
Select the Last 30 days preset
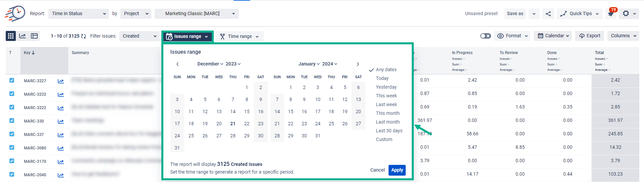click(389, 131)
